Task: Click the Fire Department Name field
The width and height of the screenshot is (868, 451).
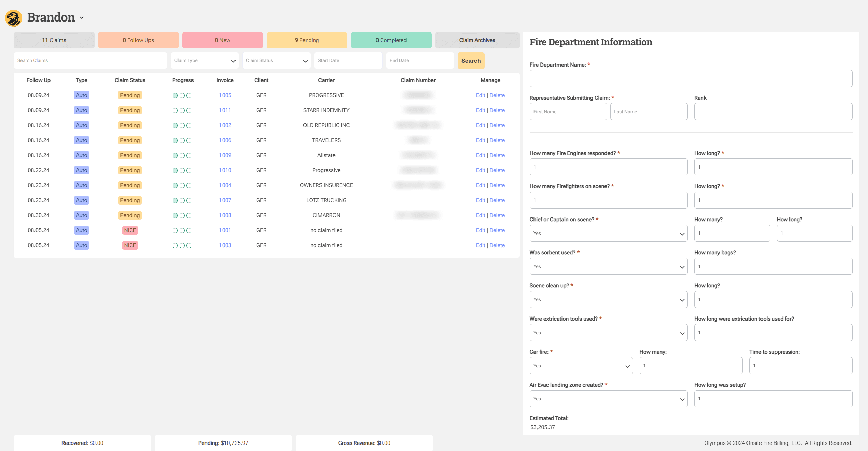Action: [691, 79]
